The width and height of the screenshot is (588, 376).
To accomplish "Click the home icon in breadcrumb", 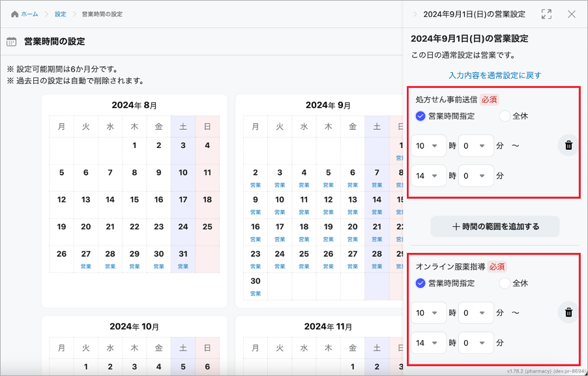I will point(15,14).
